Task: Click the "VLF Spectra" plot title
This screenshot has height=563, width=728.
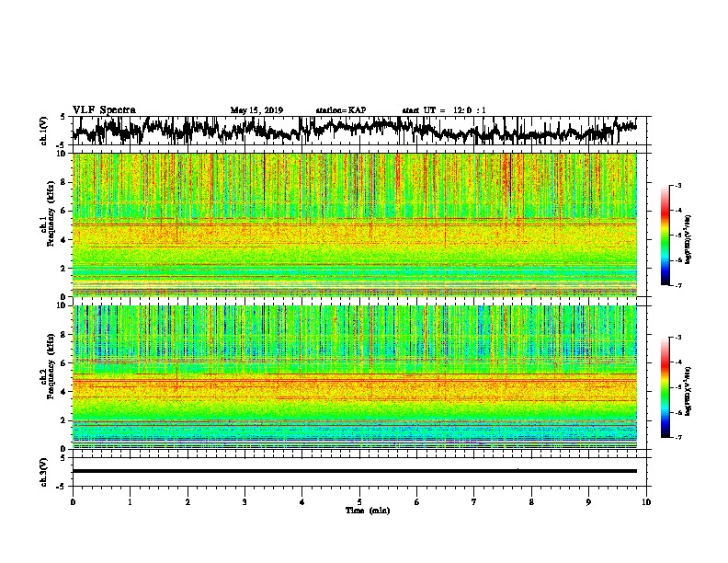Action: [x=104, y=110]
